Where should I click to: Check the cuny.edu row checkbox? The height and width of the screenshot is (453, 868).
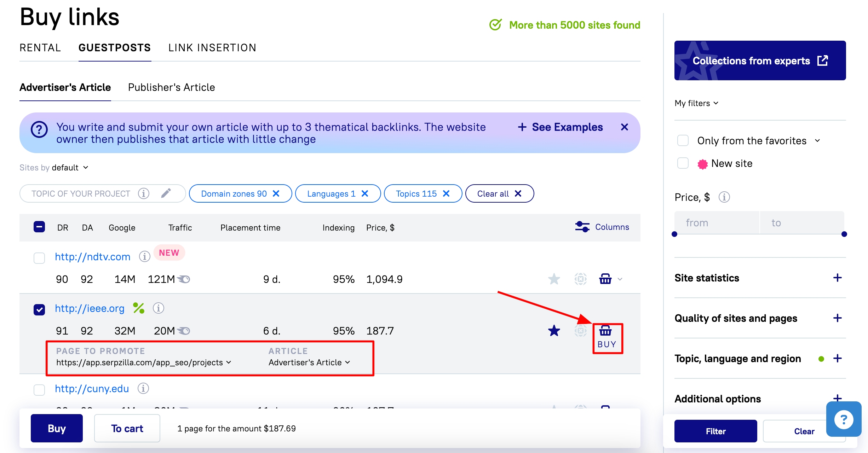[39, 390]
